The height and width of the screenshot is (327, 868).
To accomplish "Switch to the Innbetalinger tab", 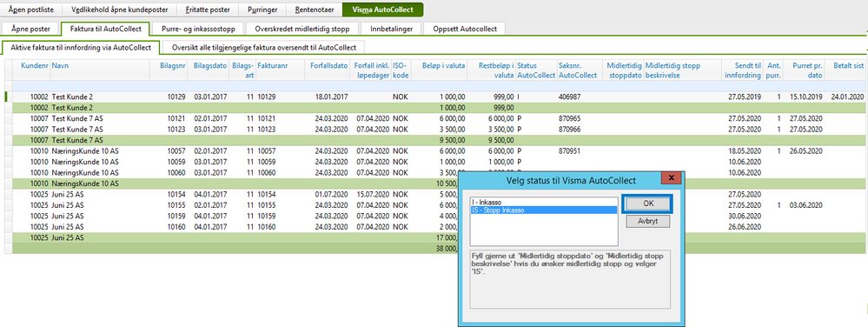I will (x=391, y=29).
